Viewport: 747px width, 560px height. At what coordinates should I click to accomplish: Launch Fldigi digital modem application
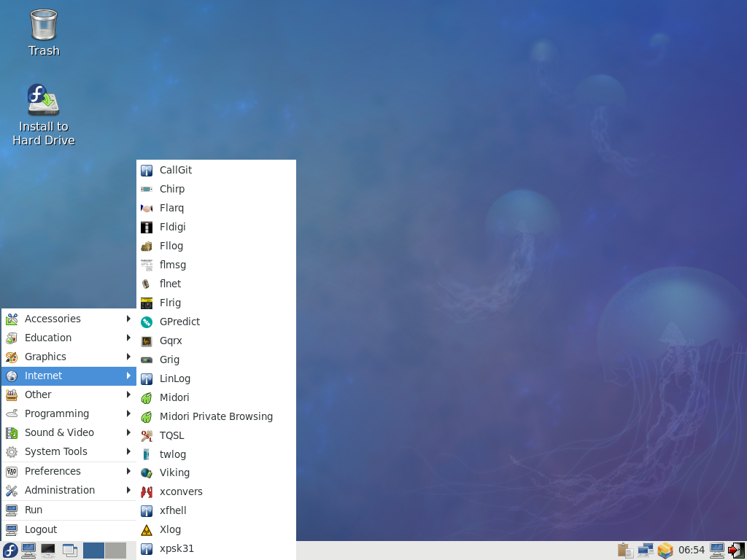[x=216, y=227]
